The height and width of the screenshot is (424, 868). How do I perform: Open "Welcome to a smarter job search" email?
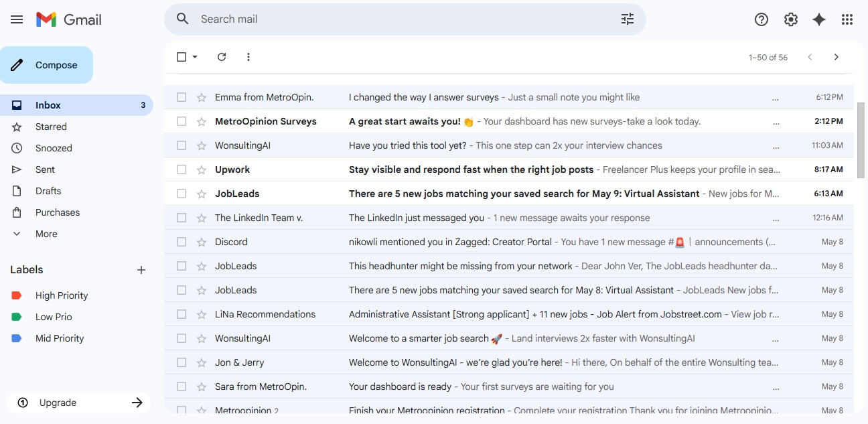pos(509,338)
